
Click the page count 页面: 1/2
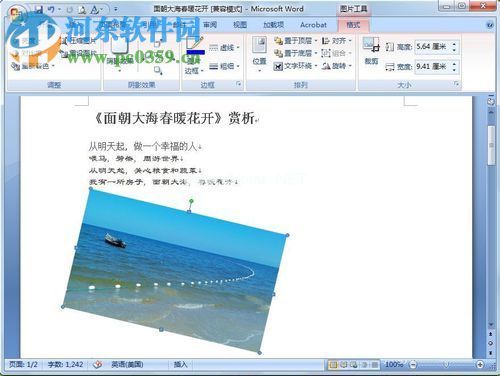(23, 365)
